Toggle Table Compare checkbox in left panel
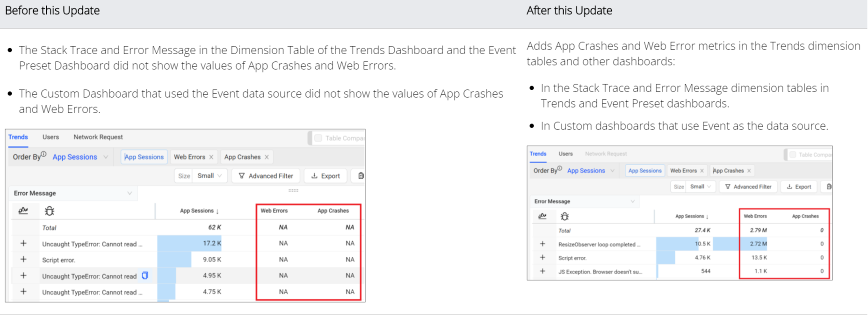This screenshot has height=318, width=868. (x=318, y=138)
